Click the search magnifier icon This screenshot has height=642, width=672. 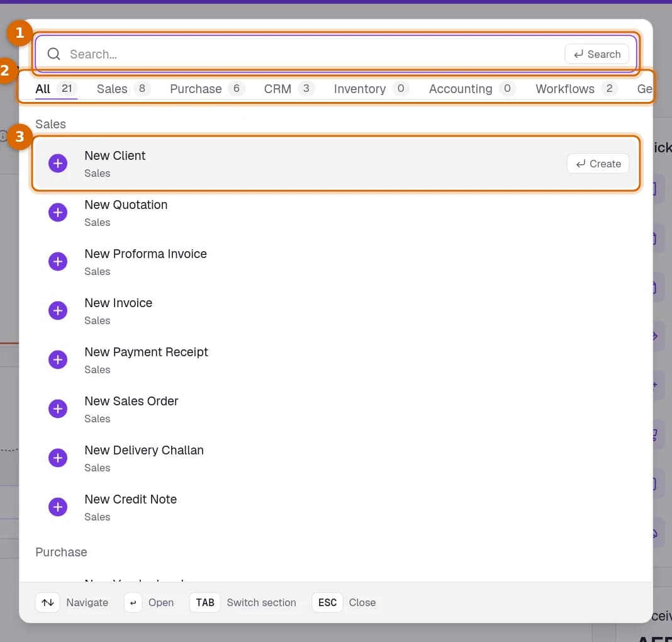click(53, 54)
